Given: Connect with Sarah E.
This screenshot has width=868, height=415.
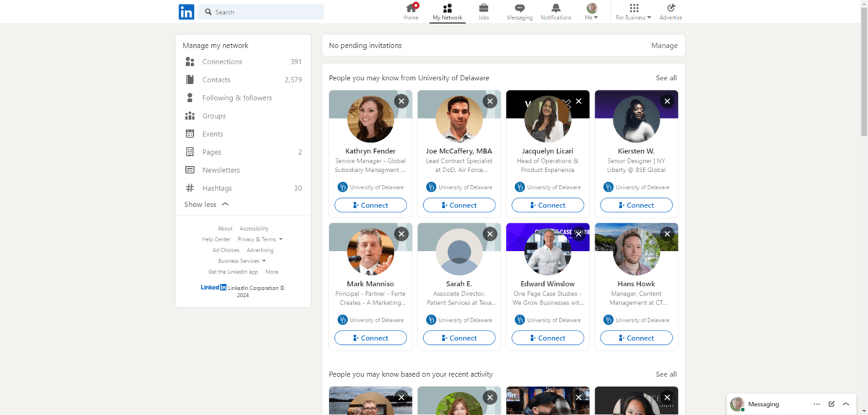Looking at the screenshot, I should [459, 338].
